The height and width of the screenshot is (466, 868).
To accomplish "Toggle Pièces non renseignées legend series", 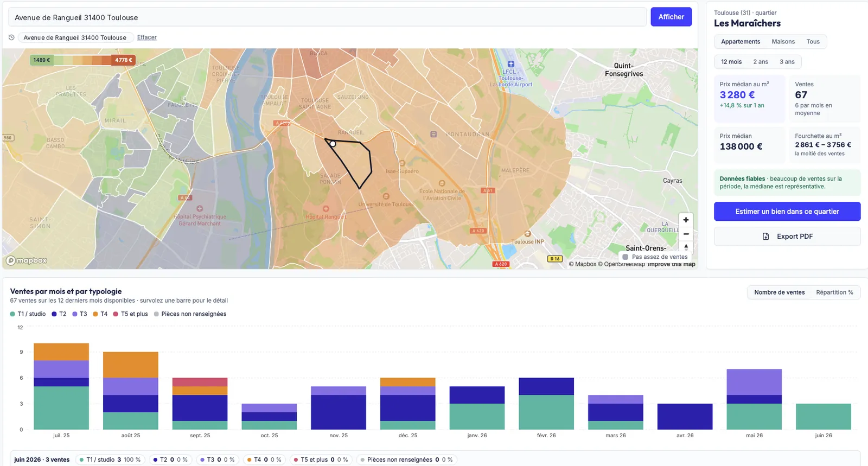I will (190, 314).
